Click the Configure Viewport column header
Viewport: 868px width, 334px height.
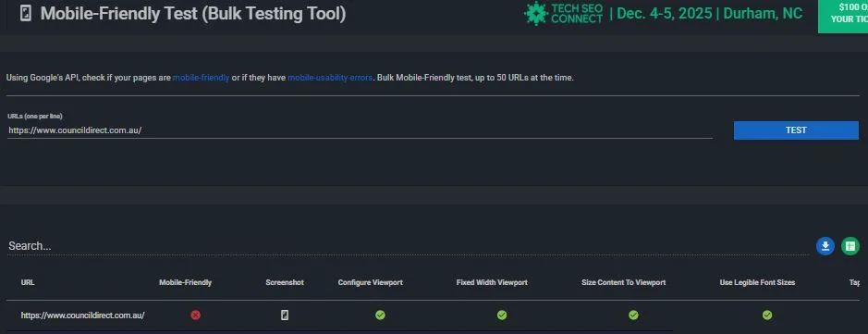click(371, 282)
